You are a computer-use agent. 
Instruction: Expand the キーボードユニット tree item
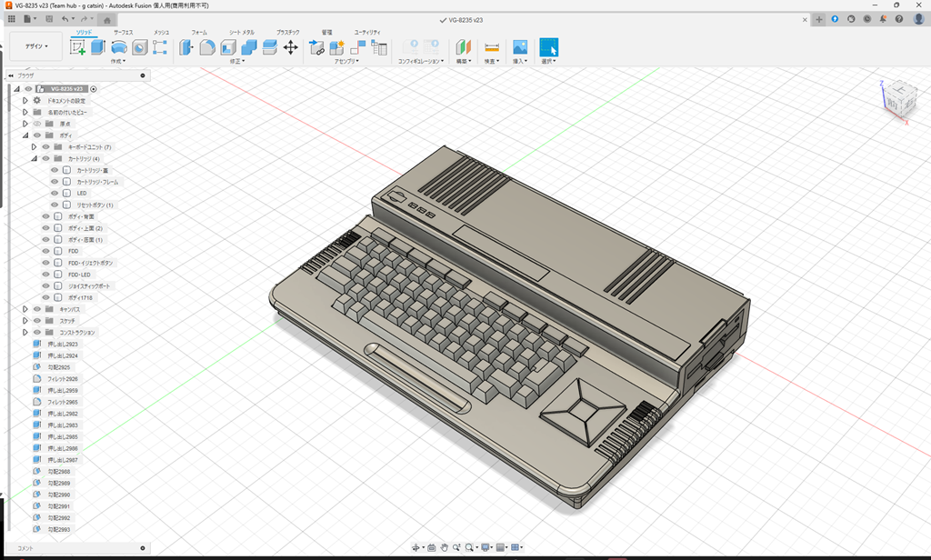(34, 148)
